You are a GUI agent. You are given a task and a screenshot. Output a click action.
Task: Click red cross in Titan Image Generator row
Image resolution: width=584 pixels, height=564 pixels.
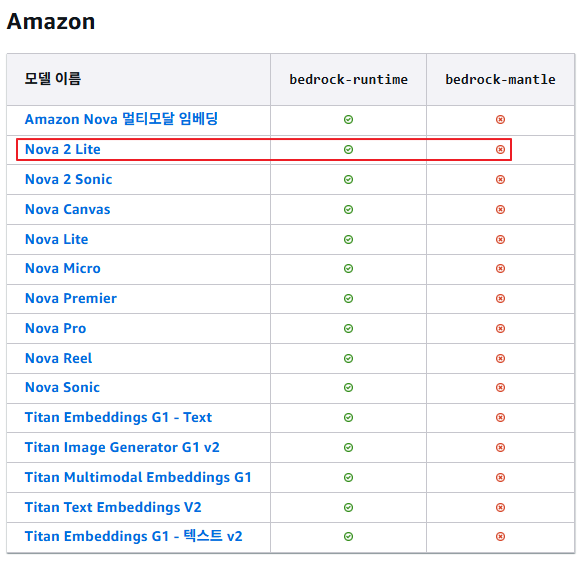pyautogui.click(x=500, y=447)
